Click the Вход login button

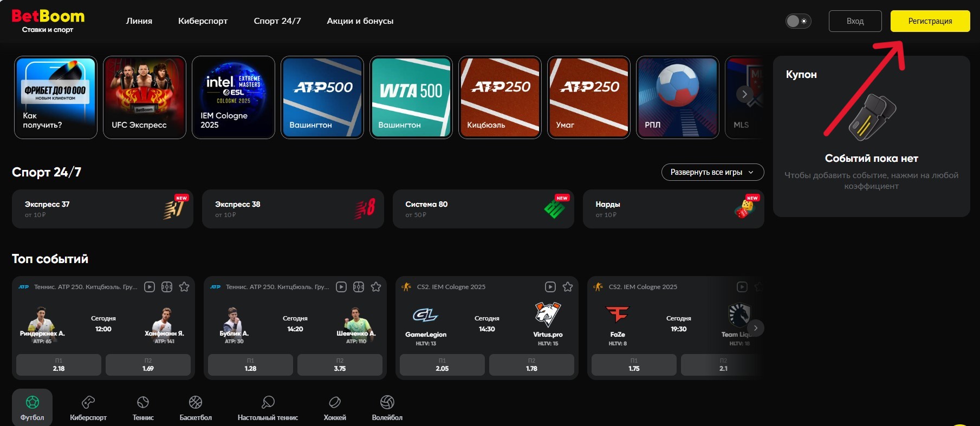tap(855, 21)
